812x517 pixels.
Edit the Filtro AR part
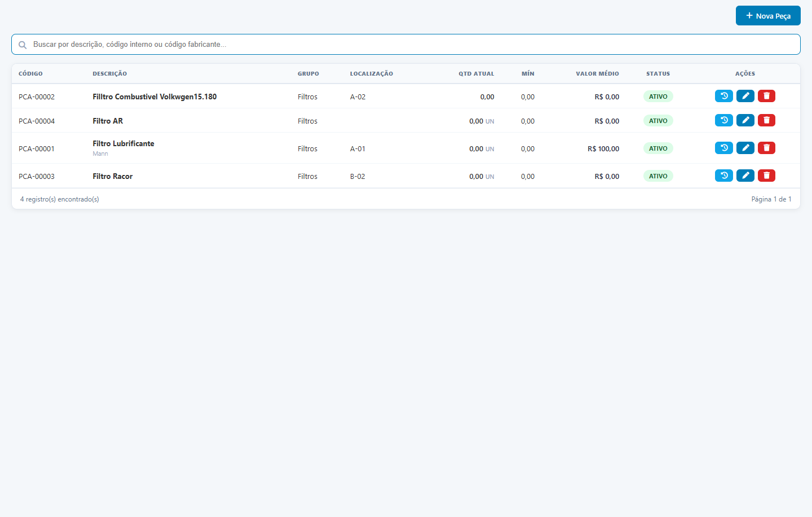(x=745, y=120)
